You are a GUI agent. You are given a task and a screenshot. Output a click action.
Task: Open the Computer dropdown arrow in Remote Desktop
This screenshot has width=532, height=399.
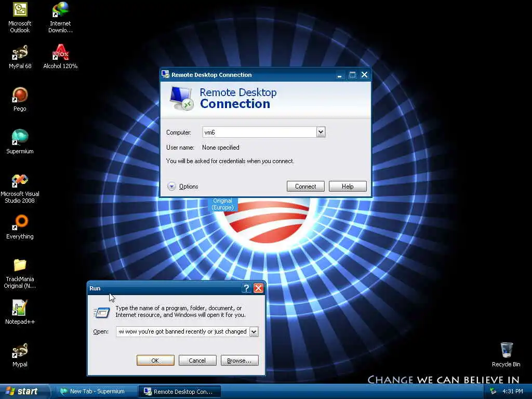[321, 132]
